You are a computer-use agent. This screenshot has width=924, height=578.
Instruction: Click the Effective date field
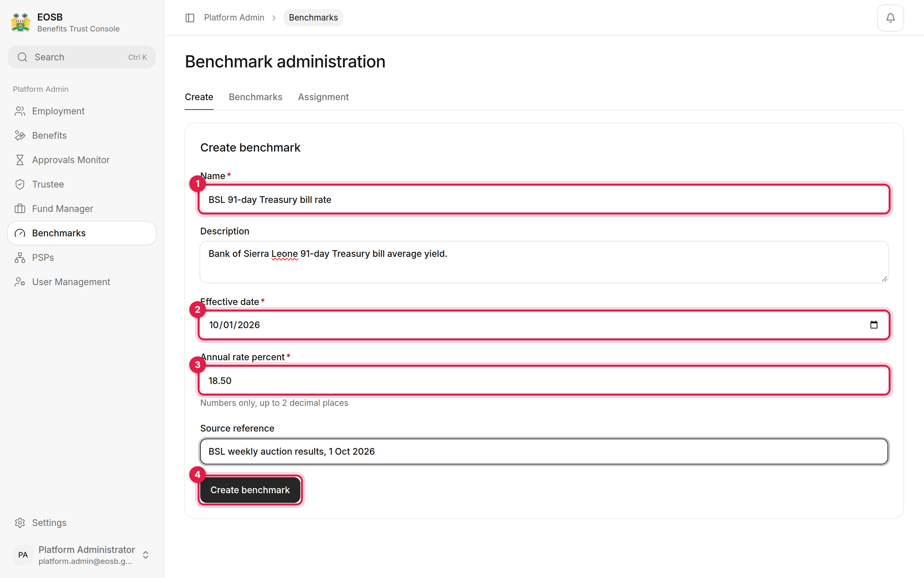[x=544, y=325]
